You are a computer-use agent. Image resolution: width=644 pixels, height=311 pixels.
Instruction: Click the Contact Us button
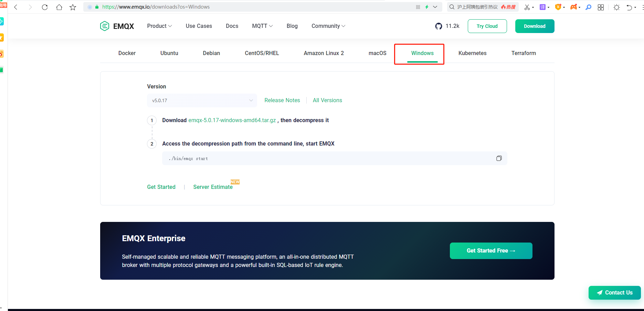pos(615,293)
